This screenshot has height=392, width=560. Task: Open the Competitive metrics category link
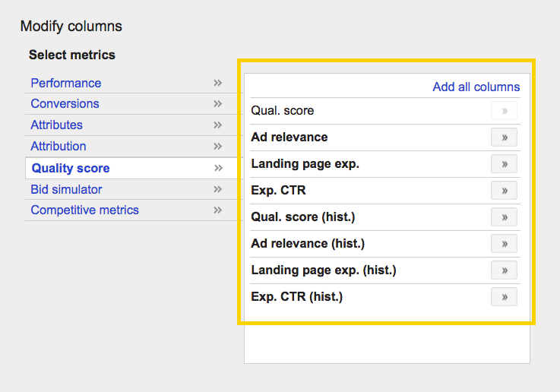84,210
